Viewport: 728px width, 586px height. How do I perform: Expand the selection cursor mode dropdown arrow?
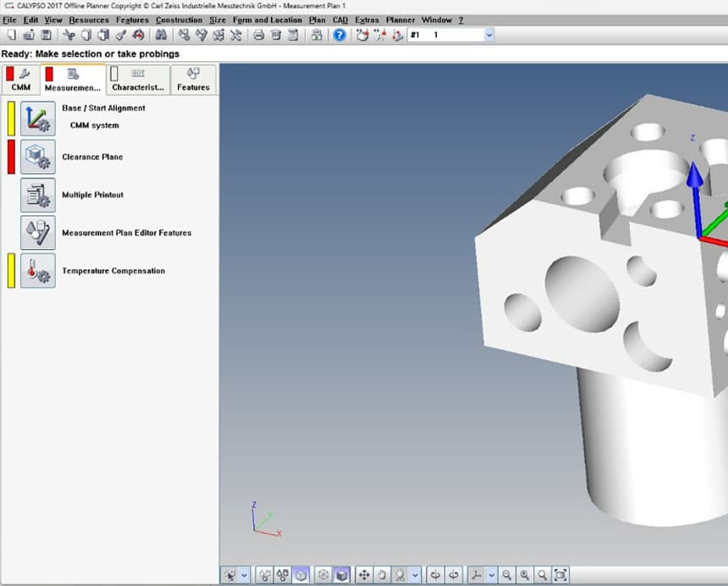(245, 575)
